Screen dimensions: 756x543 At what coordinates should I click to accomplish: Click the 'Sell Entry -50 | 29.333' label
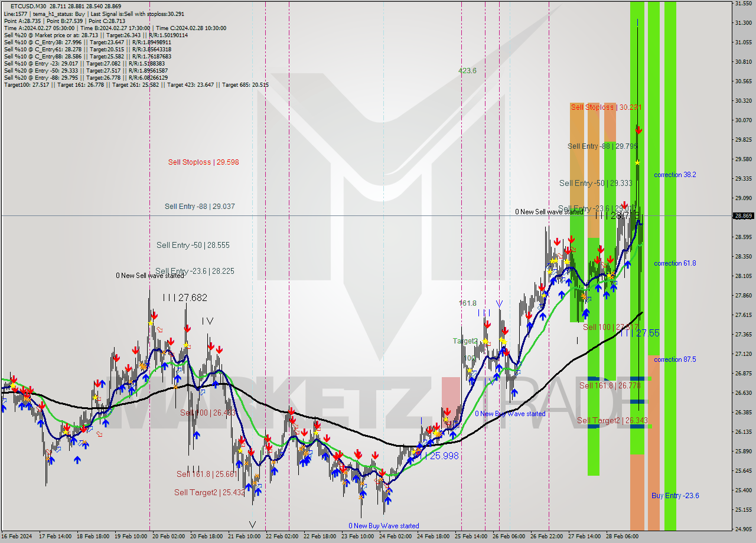tap(596, 184)
